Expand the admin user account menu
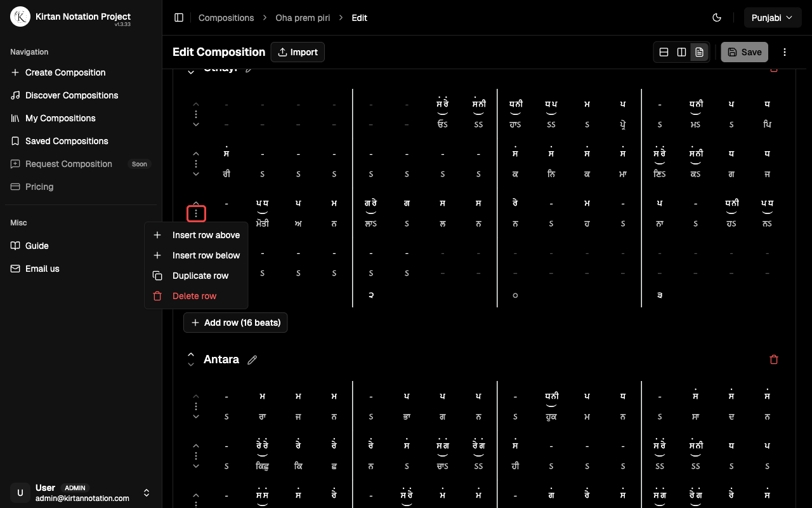The image size is (812, 508). point(147,493)
